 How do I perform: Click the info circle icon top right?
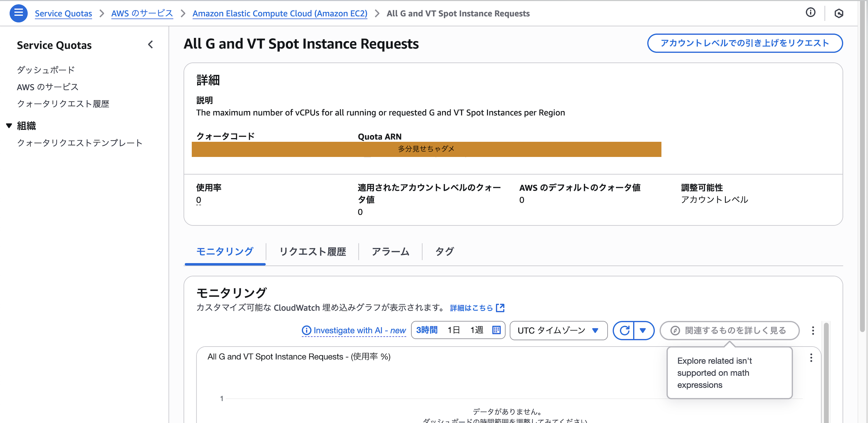click(x=810, y=12)
